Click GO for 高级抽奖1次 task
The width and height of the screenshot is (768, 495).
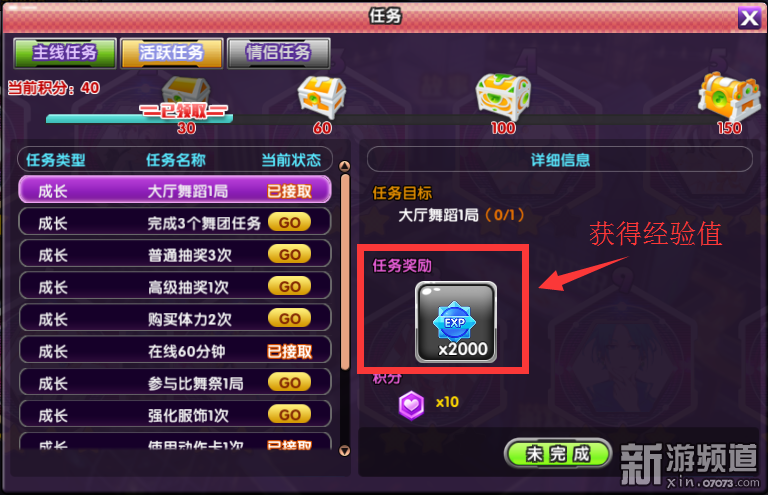(289, 286)
